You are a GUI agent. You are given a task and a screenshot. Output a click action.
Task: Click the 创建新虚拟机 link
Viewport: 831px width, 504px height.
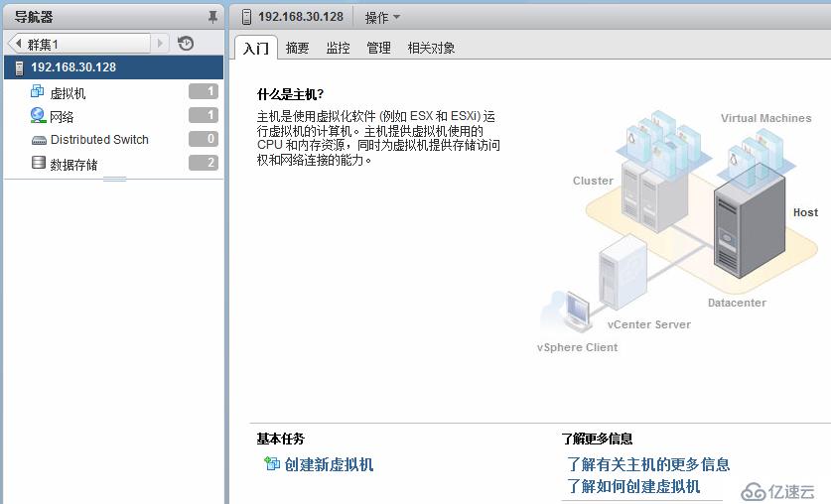click(329, 465)
